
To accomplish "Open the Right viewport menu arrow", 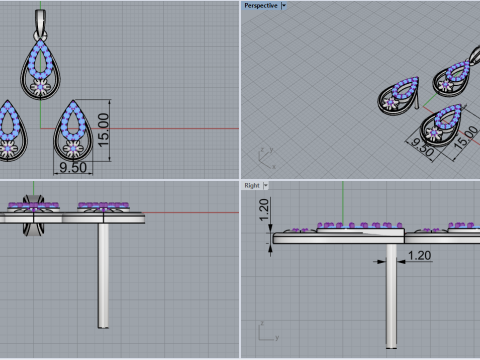I will point(266,185).
